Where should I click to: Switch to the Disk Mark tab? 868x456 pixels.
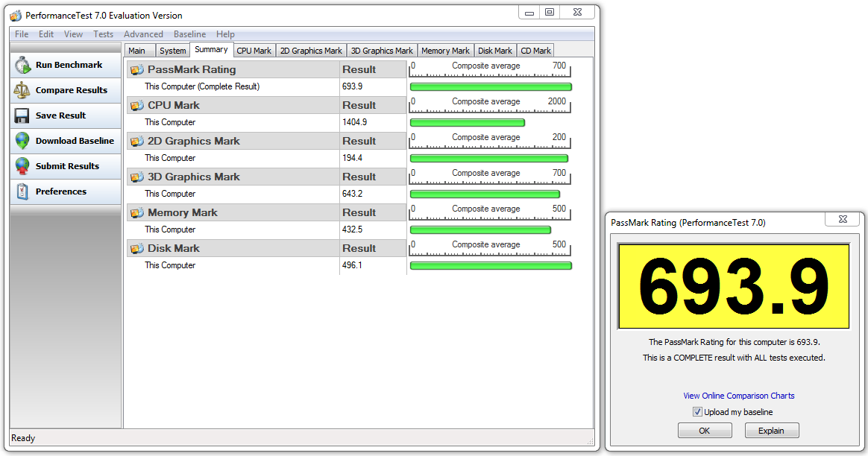click(495, 51)
